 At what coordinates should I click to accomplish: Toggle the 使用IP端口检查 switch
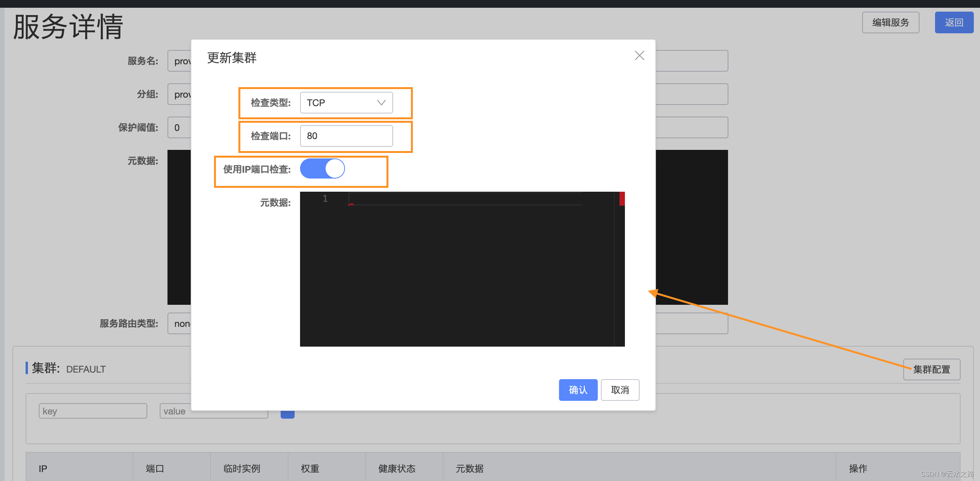pos(322,169)
